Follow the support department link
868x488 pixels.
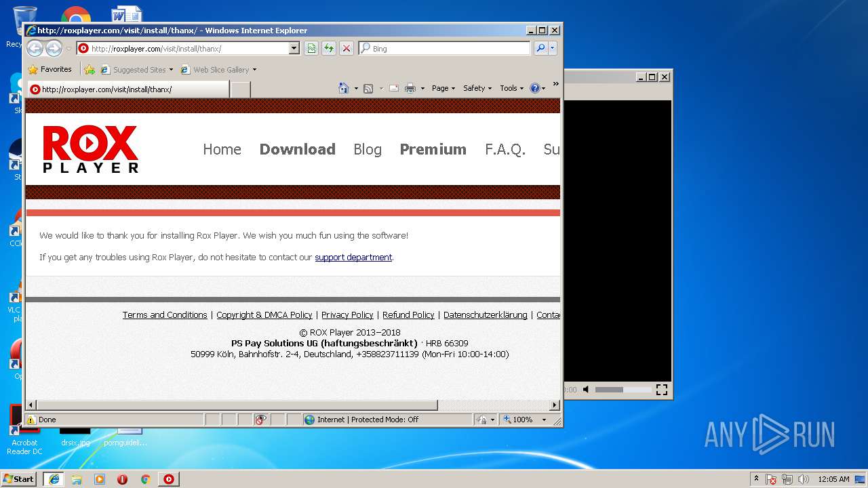[x=353, y=257]
